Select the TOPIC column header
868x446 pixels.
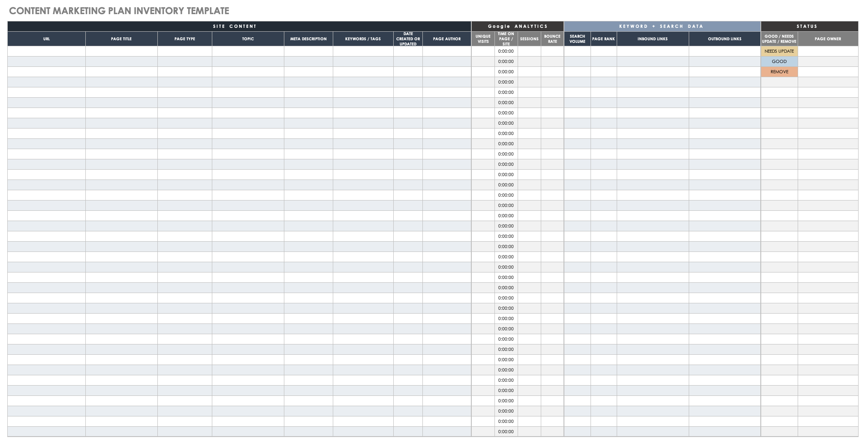pyautogui.click(x=248, y=39)
